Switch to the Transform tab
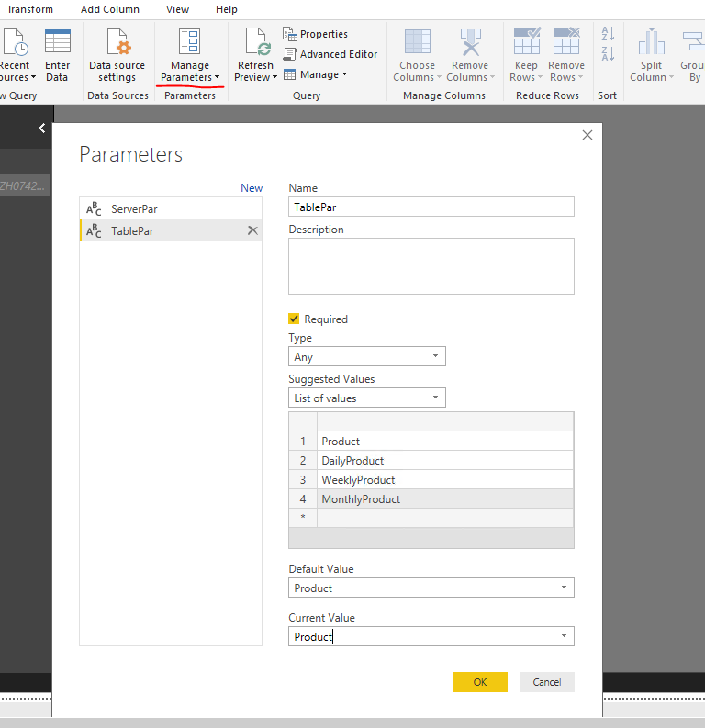 click(29, 9)
